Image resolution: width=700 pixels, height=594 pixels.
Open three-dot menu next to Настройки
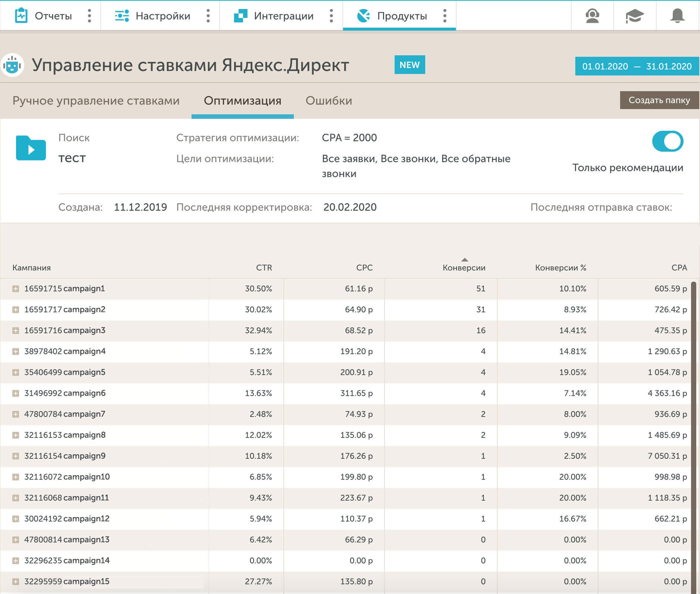(208, 16)
